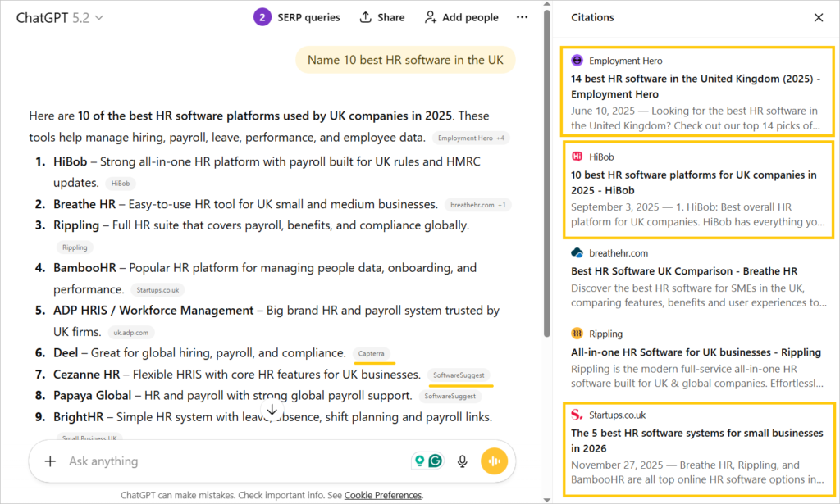Expand the breathehr.com +1 sources chip
Viewport: 840px width, 504px height.
point(478,204)
